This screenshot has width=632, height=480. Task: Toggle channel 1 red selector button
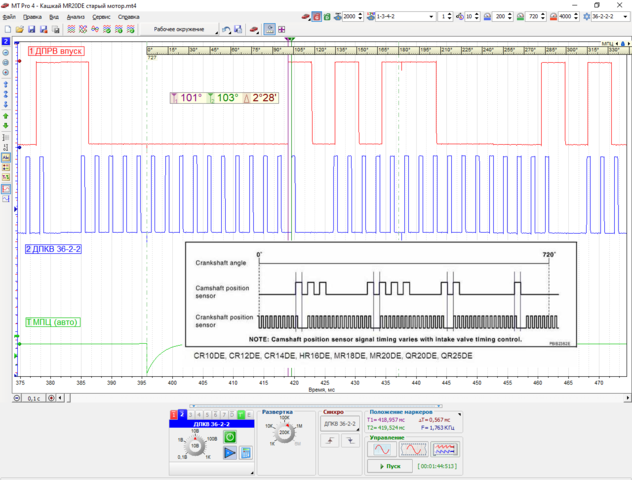(174, 414)
